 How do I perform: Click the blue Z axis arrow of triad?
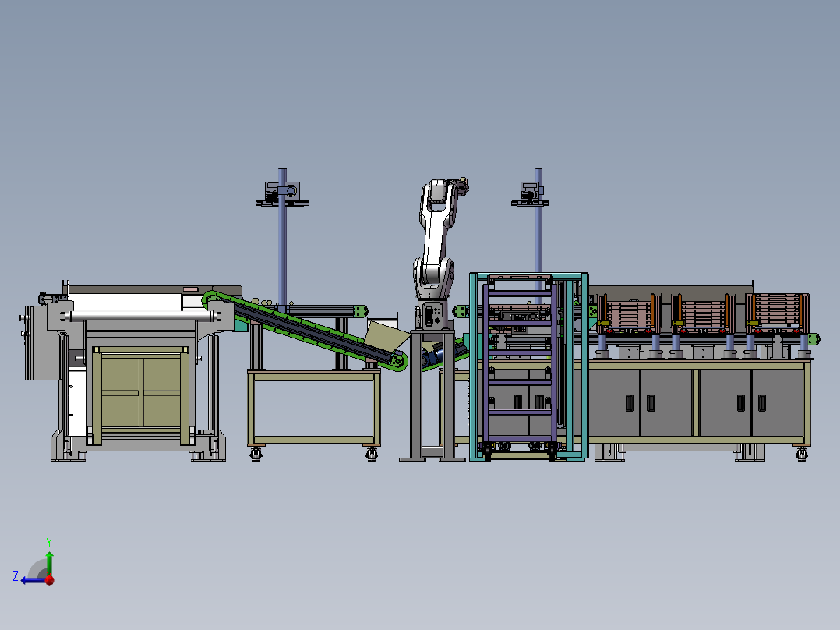[x=32, y=580]
